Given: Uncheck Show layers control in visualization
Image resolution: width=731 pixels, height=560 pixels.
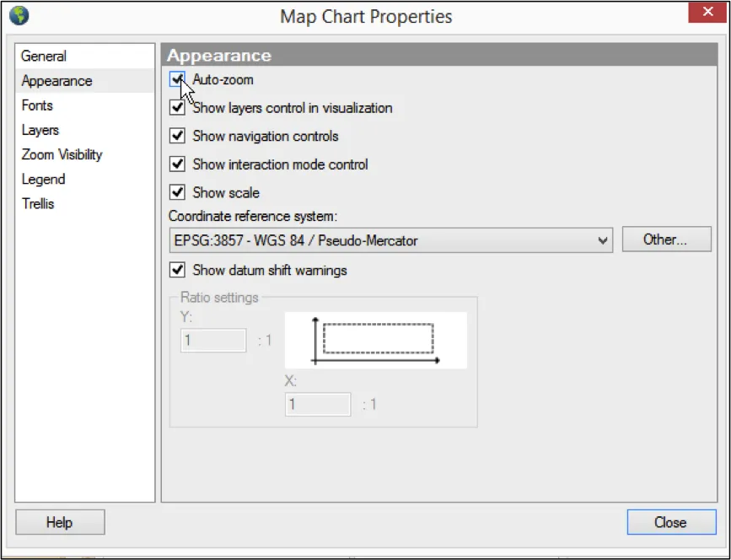Looking at the screenshot, I should 177,108.
